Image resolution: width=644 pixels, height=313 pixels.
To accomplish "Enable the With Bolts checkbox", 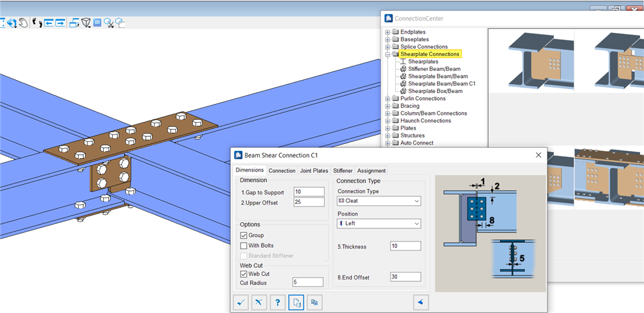I will point(244,245).
